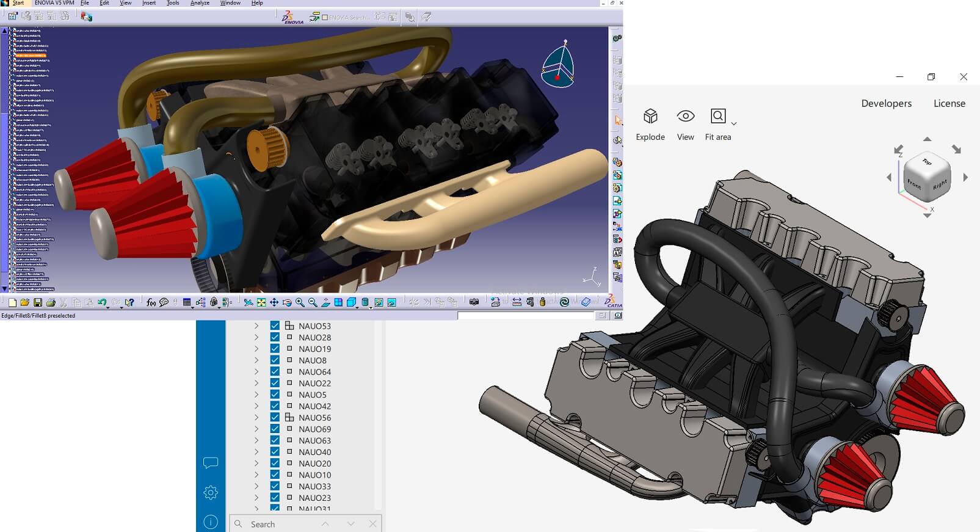This screenshot has height=532, width=980.
Task: Toggle the NAUO64 checkbox
Action: [x=275, y=372]
